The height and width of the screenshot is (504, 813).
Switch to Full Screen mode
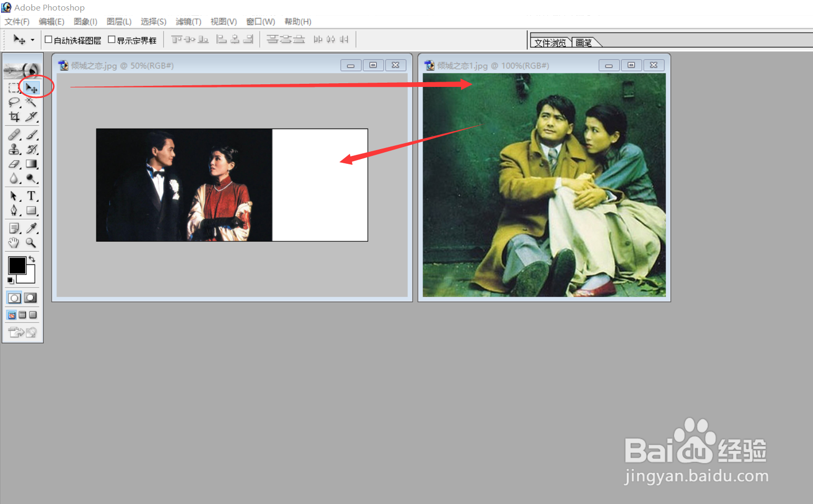33,315
